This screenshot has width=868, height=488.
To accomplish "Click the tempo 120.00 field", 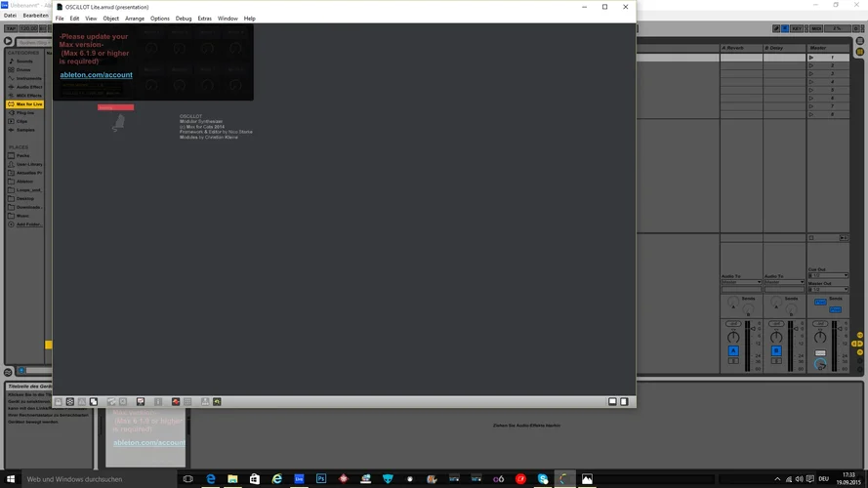I will (x=28, y=28).
